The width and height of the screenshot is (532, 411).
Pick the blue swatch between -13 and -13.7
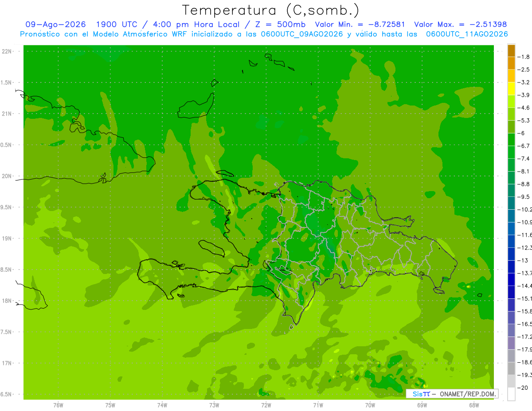(511, 266)
